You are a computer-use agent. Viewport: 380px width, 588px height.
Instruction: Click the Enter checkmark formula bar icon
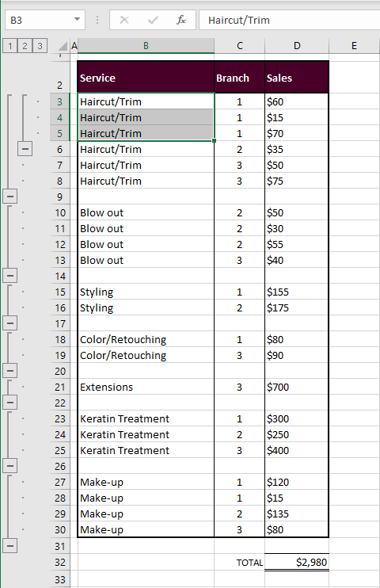pos(153,20)
